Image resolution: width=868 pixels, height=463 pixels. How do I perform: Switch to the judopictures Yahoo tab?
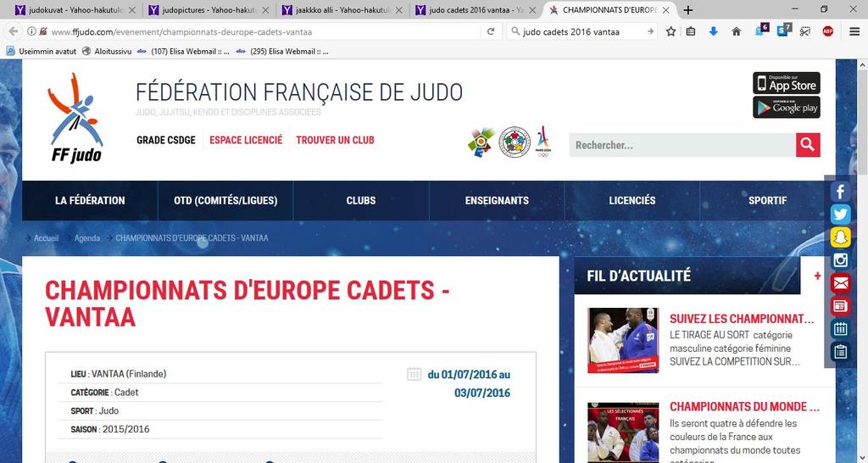(x=209, y=10)
